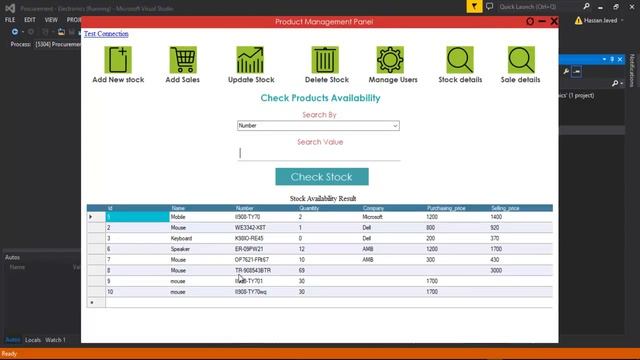Open Manage Users gear icon
640x360 pixels.
click(390, 60)
